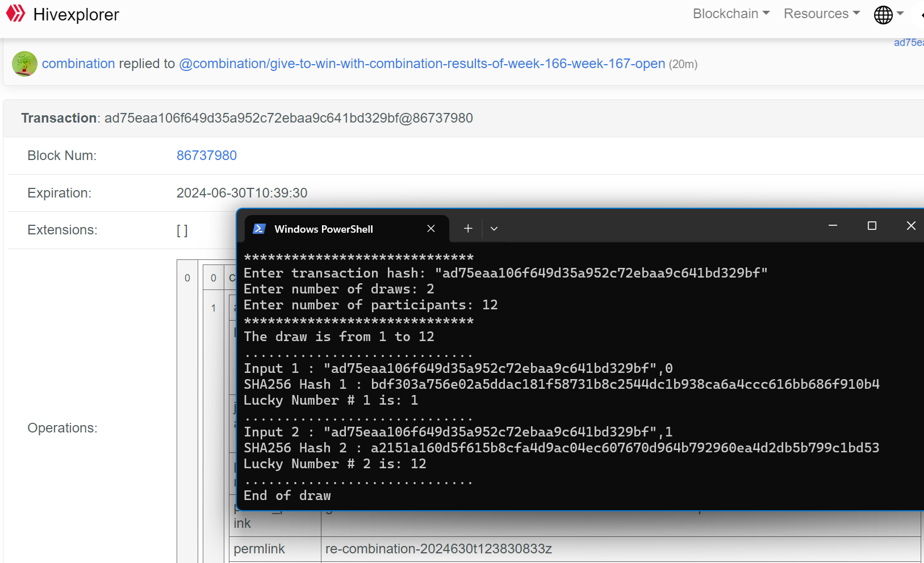The image size is (924, 563).
Task: Click the ad75ea transaction link at top right
Action: [x=909, y=43]
